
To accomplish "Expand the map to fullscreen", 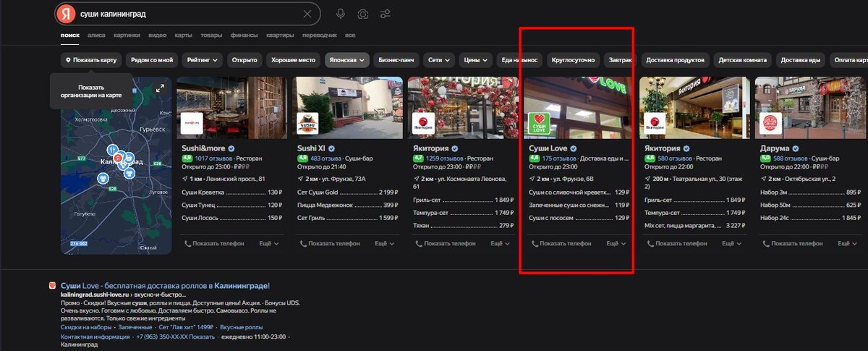I will coord(160,88).
